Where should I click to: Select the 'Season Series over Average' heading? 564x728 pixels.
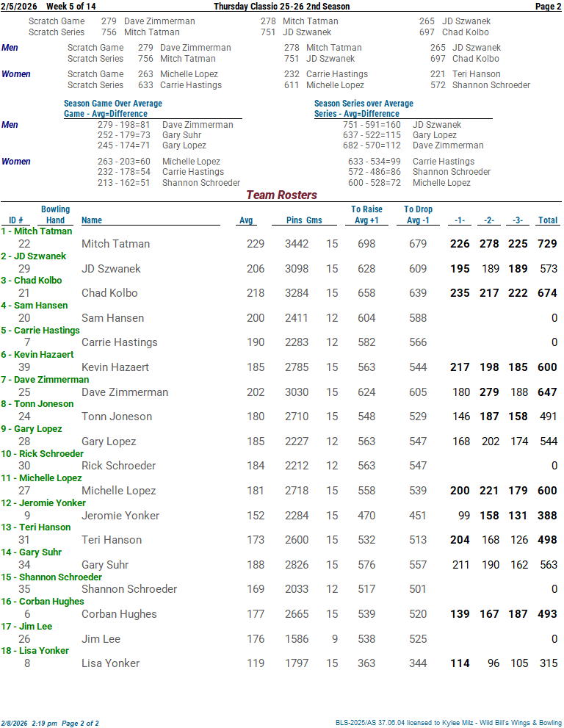click(x=364, y=104)
